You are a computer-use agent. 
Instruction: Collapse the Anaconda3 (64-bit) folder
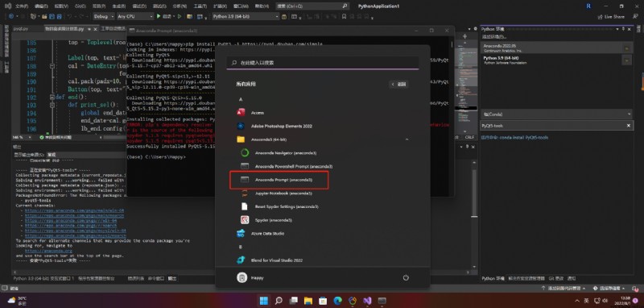click(x=407, y=139)
